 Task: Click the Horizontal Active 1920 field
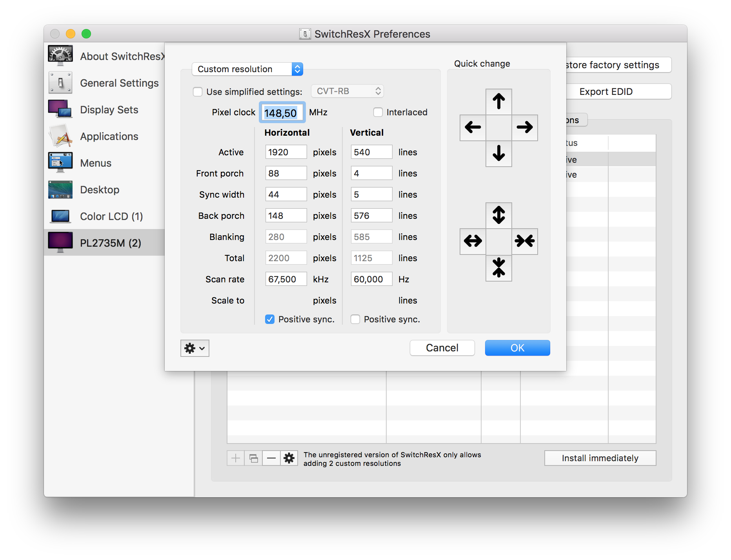click(x=286, y=152)
